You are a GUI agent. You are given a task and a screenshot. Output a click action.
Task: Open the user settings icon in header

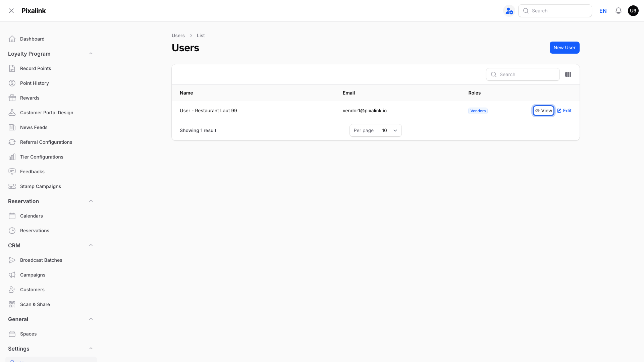click(509, 11)
